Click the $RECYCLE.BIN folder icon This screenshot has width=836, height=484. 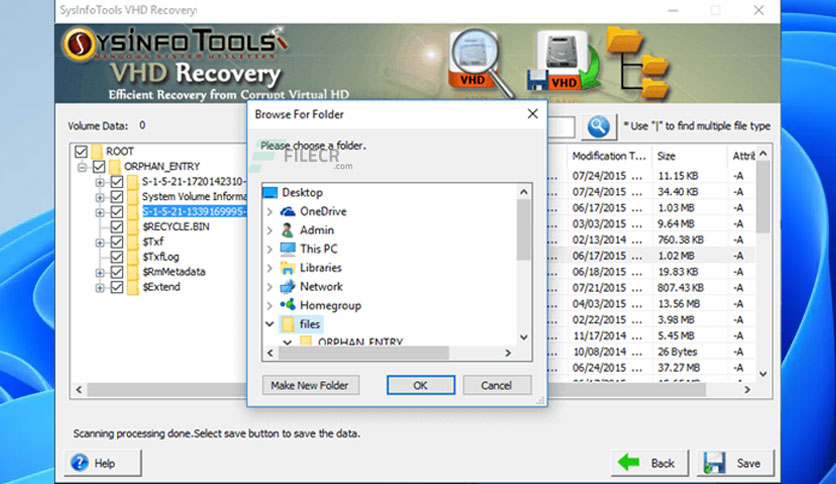[133, 227]
